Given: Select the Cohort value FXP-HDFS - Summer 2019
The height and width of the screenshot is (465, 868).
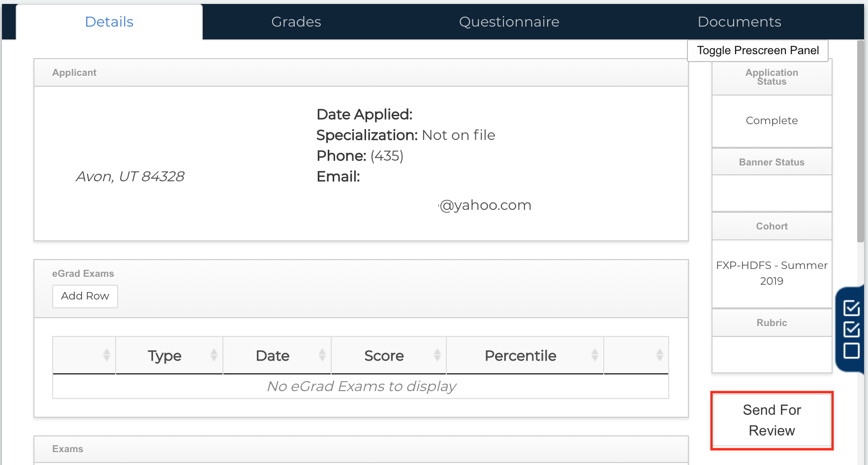Looking at the screenshot, I should [x=771, y=273].
